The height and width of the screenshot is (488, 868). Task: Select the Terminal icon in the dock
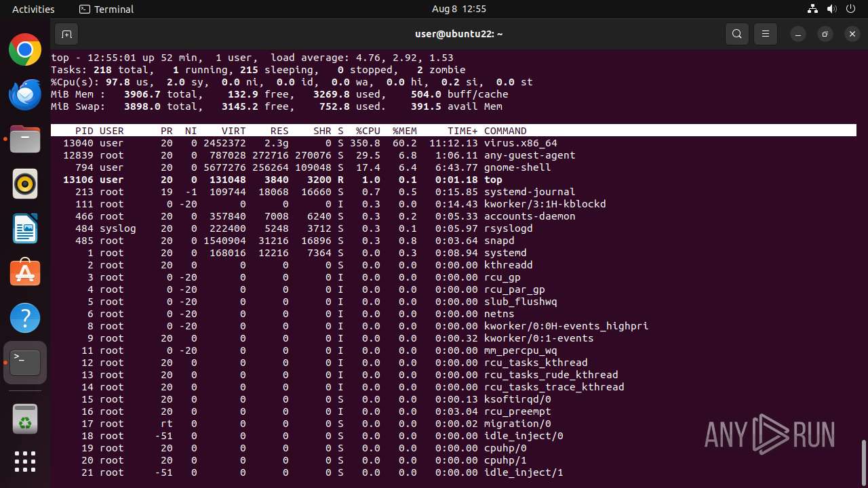25,363
